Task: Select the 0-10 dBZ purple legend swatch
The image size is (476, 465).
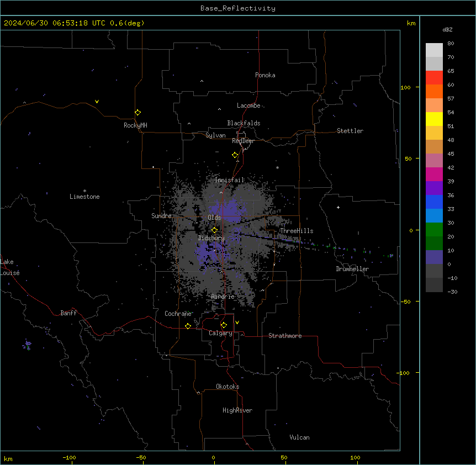Action: point(434,257)
